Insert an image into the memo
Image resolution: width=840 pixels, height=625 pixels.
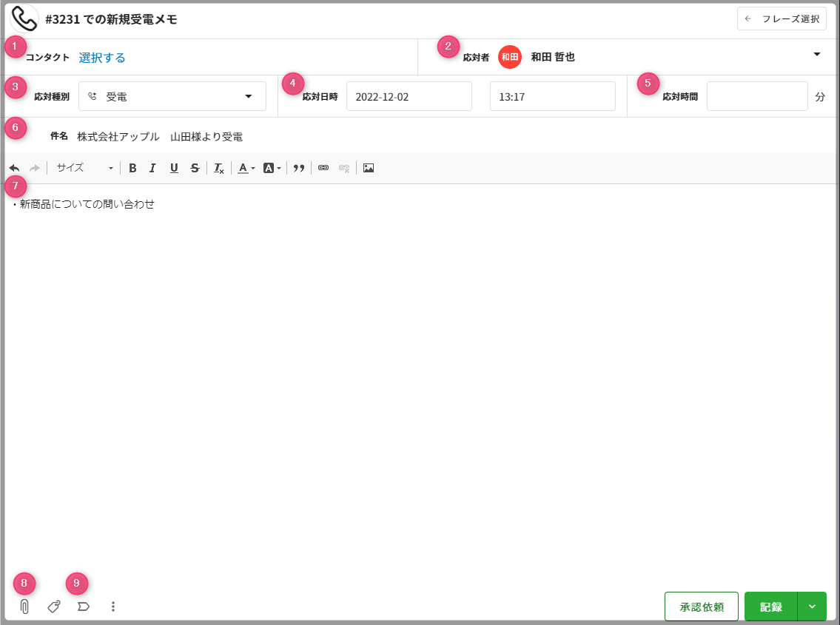[369, 168]
